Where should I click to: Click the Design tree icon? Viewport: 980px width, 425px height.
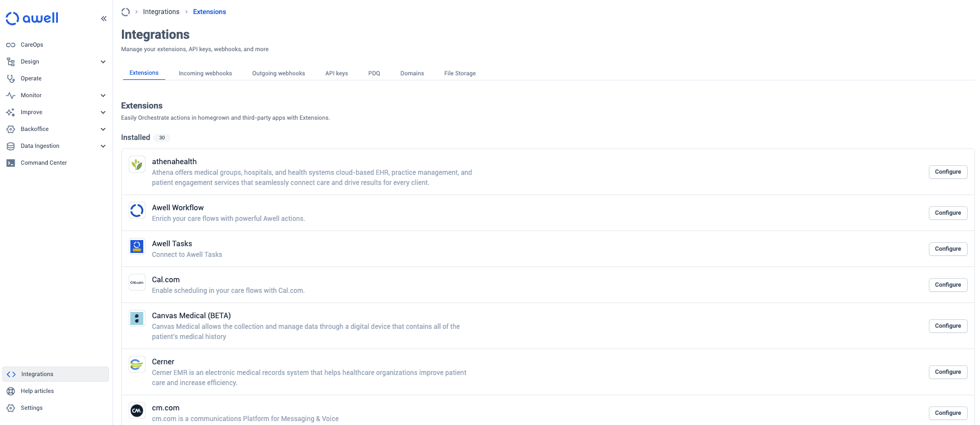(11, 62)
